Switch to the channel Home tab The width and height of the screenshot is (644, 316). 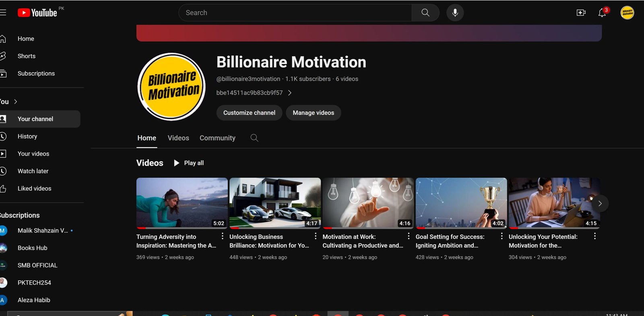[147, 138]
